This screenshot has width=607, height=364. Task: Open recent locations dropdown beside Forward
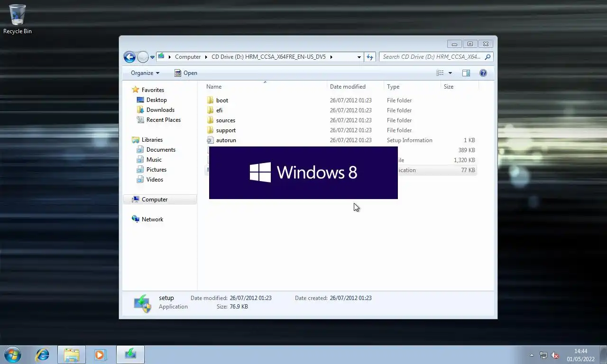click(152, 57)
